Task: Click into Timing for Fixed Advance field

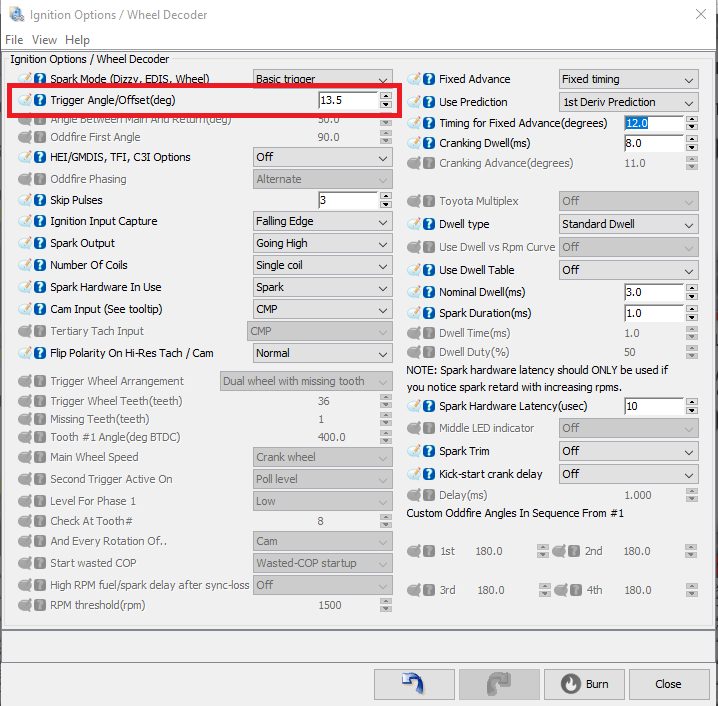Action: [x=654, y=123]
